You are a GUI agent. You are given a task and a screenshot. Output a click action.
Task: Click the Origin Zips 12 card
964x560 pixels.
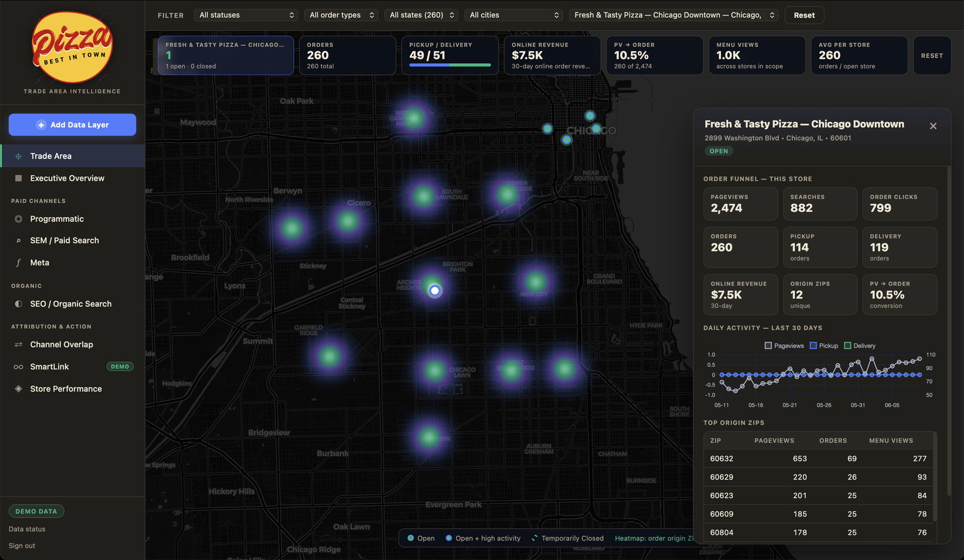[820, 294]
